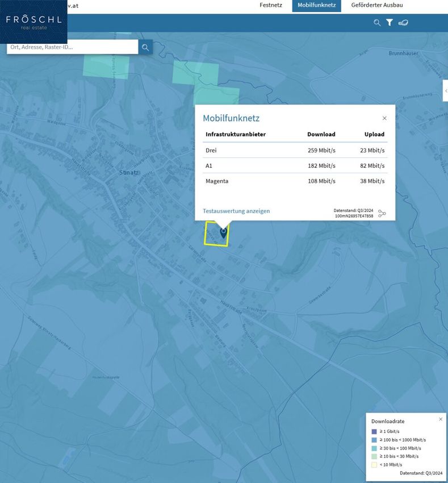Image resolution: width=448 pixels, height=483 pixels.
Task: Click the share icon in the Mobilfunknetz popup
Action: [x=382, y=214]
